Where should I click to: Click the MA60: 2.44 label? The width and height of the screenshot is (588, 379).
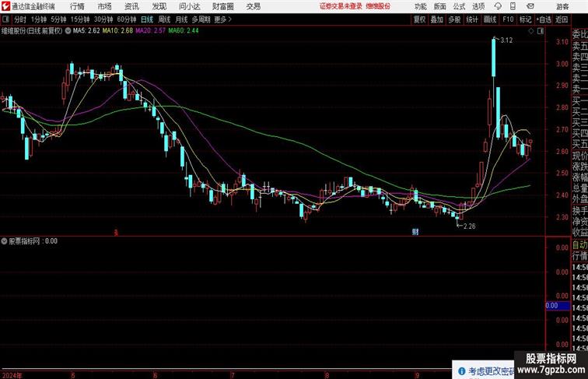coord(184,31)
